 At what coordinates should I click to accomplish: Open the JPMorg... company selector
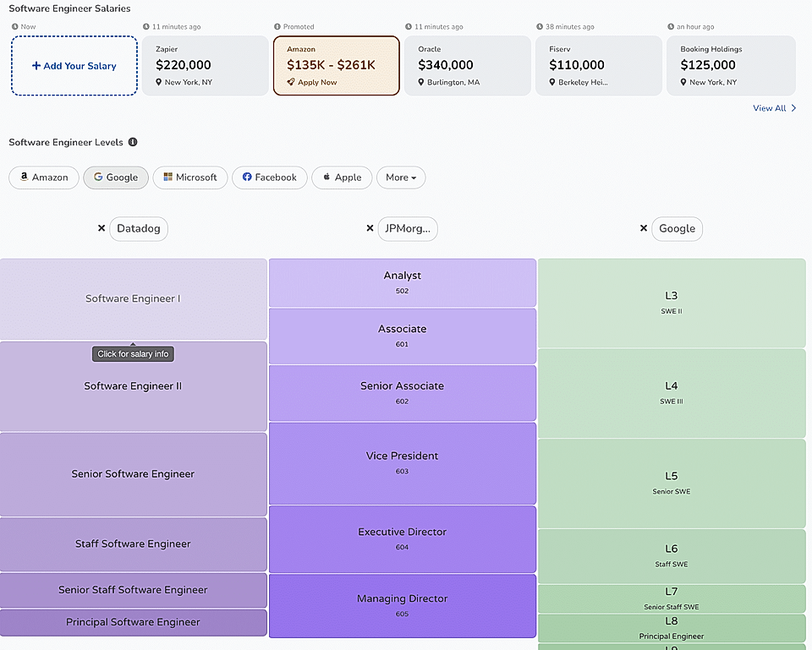pyautogui.click(x=408, y=229)
